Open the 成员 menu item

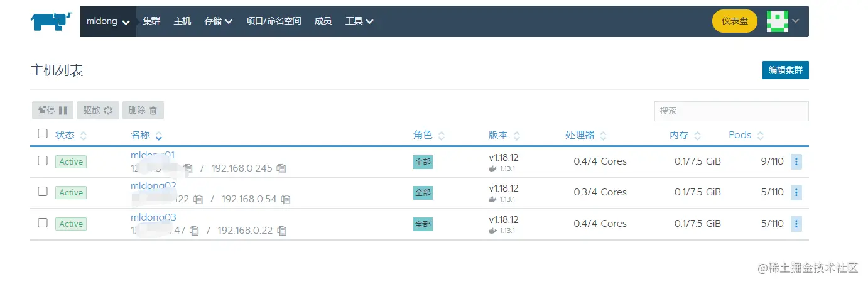pos(323,21)
